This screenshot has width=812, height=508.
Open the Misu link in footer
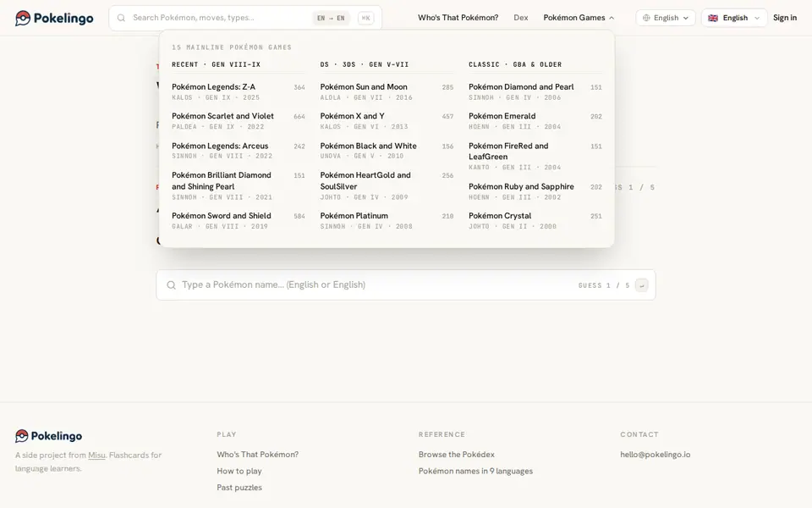pyautogui.click(x=96, y=456)
